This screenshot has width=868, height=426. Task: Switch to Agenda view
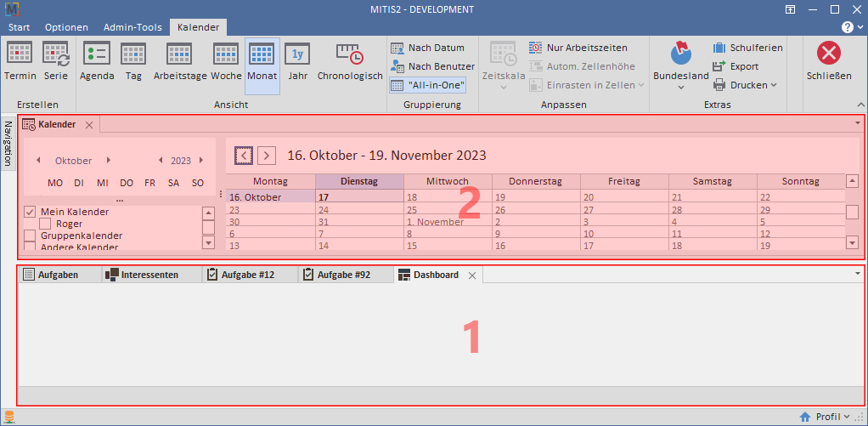click(x=97, y=61)
